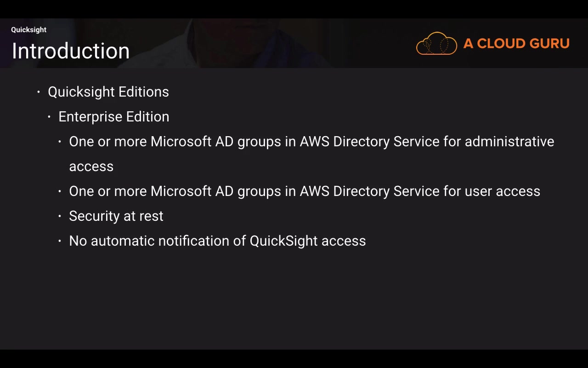588x368 pixels.
Task: Click the bullet dot beside No automatic notification
Action: click(x=60, y=241)
